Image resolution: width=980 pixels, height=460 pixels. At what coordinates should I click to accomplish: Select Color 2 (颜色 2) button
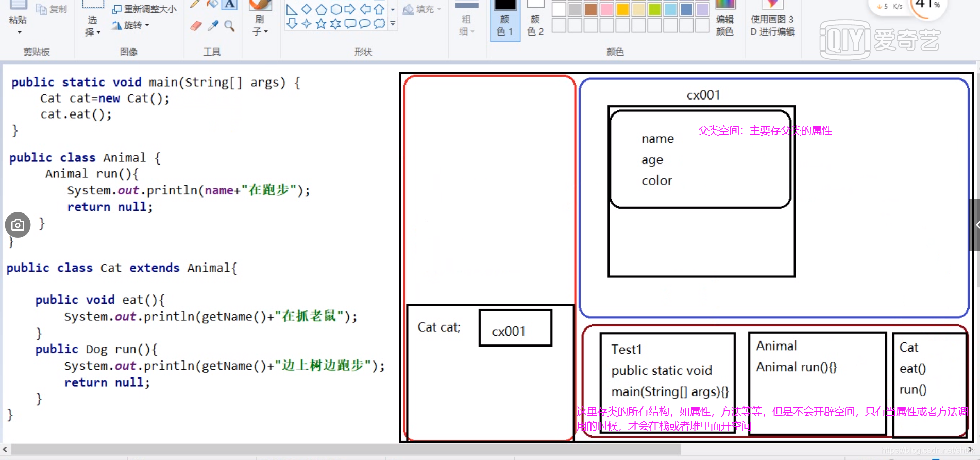[x=535, y=20]
